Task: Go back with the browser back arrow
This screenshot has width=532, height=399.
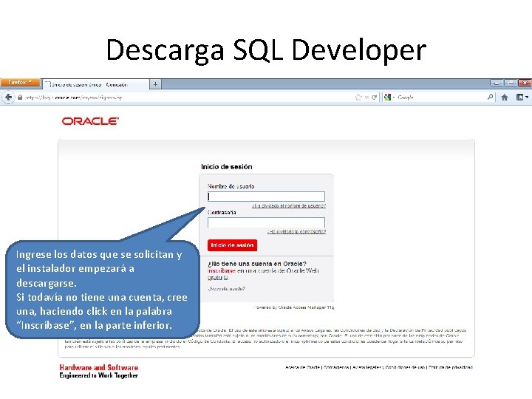Action: pyautogui.click(x=8, y=98)
